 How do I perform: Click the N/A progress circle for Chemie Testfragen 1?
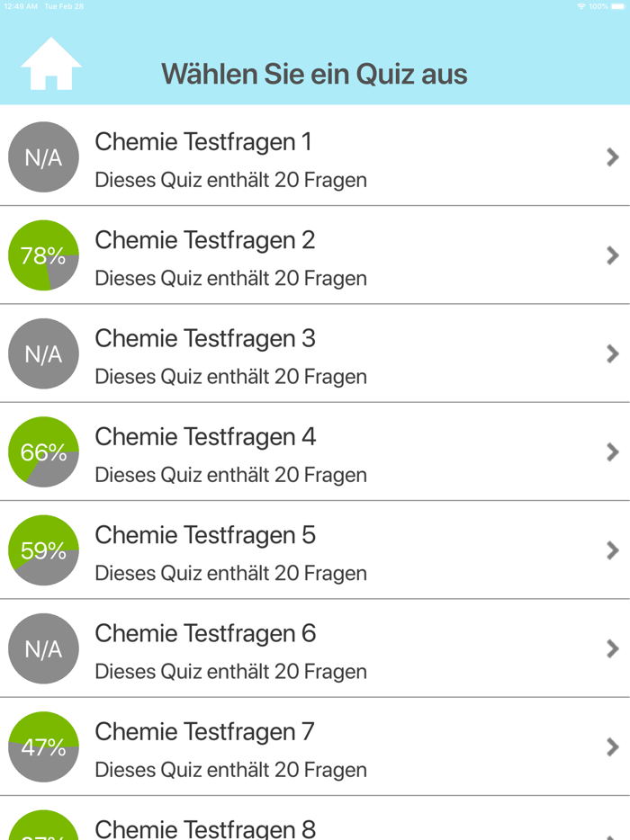pyautogui.click(x=43, y=156)
